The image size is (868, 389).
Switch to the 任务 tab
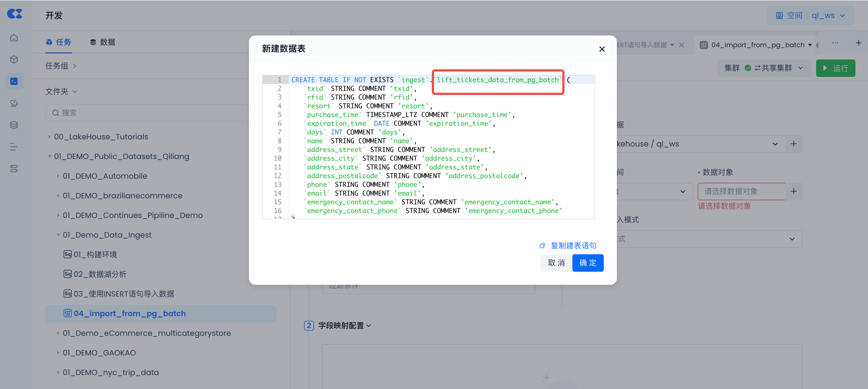point(59,42)
